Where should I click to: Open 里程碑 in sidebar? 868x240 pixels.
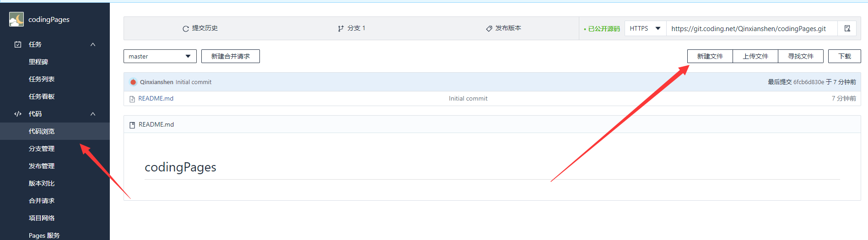(x=38, y=62)
